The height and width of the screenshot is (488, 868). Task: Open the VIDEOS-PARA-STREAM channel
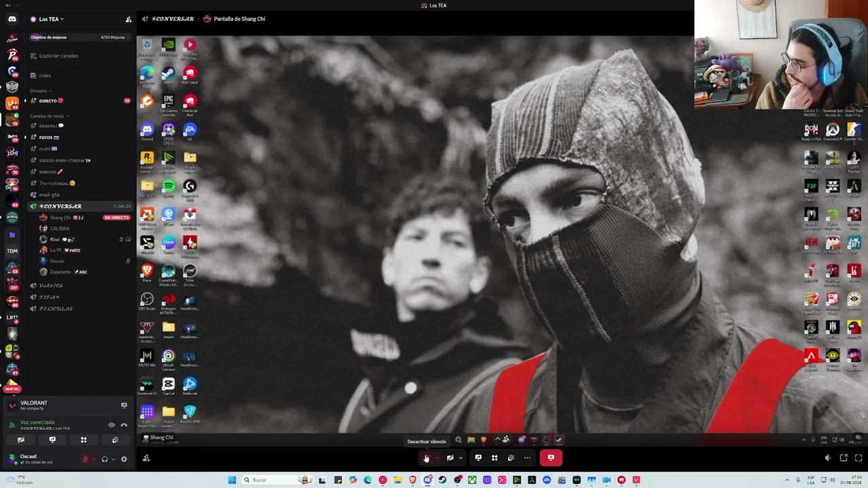80,161
